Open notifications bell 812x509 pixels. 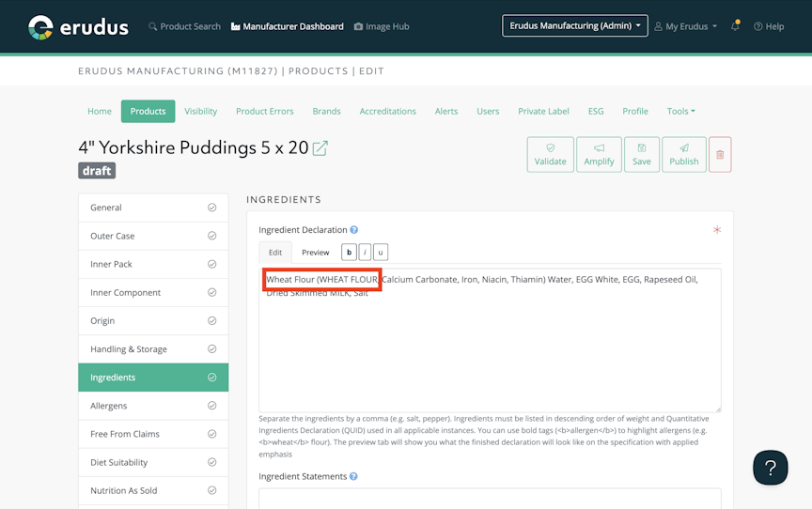[x=735, y=25]
